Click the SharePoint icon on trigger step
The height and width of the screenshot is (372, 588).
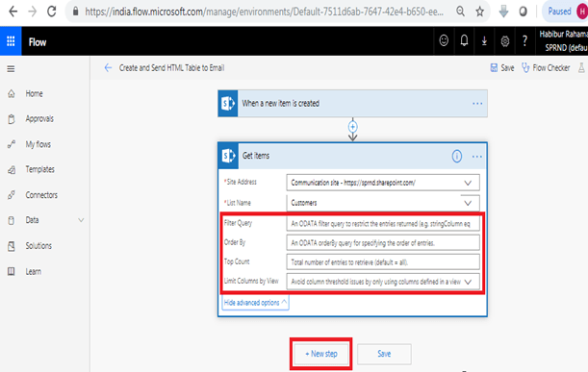click(x=228, y=104)
